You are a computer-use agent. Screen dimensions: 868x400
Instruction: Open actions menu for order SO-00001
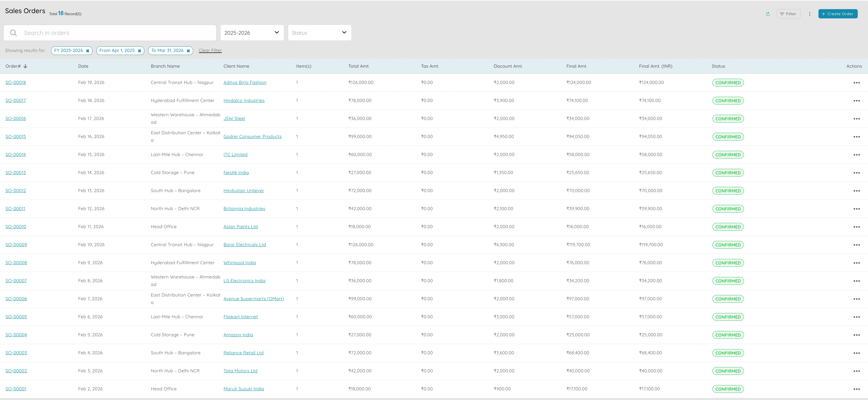[856, 389]
